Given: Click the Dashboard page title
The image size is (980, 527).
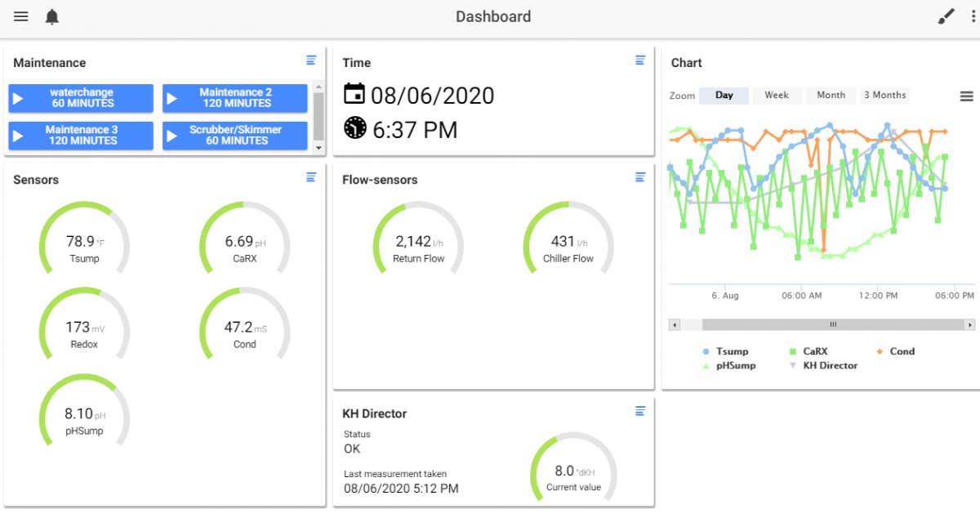Looking at the screenshot, I should (493, 16).
